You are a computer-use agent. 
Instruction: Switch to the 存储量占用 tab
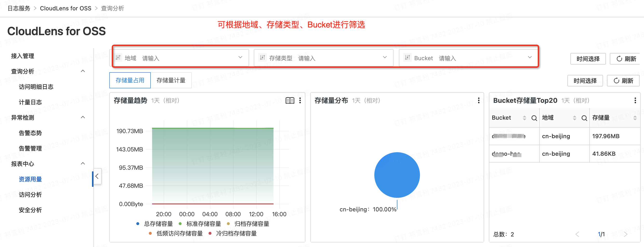(130, 80)
